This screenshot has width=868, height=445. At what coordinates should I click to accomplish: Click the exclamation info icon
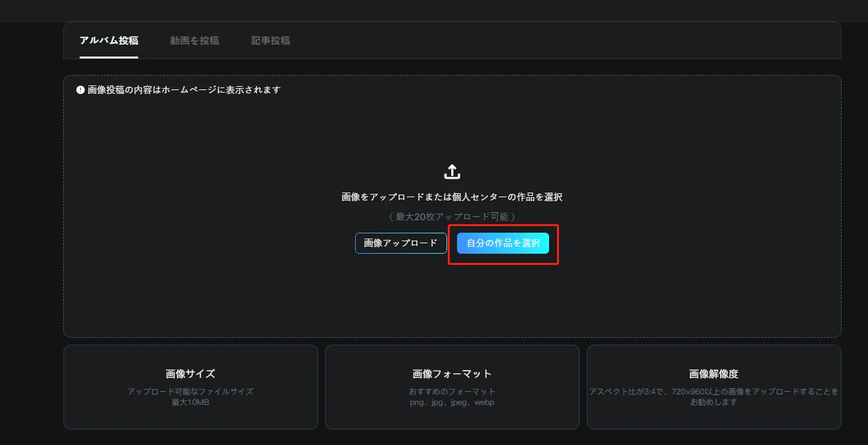80,90
